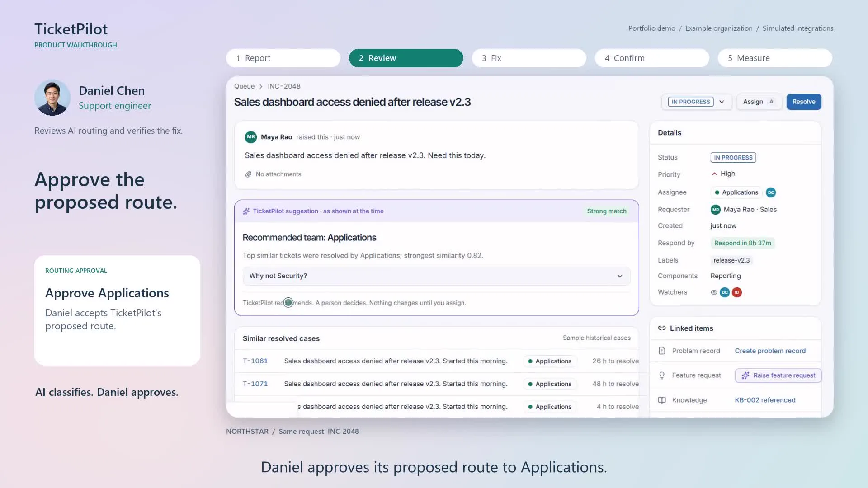Click the Resolve button

tap(804, 102)
